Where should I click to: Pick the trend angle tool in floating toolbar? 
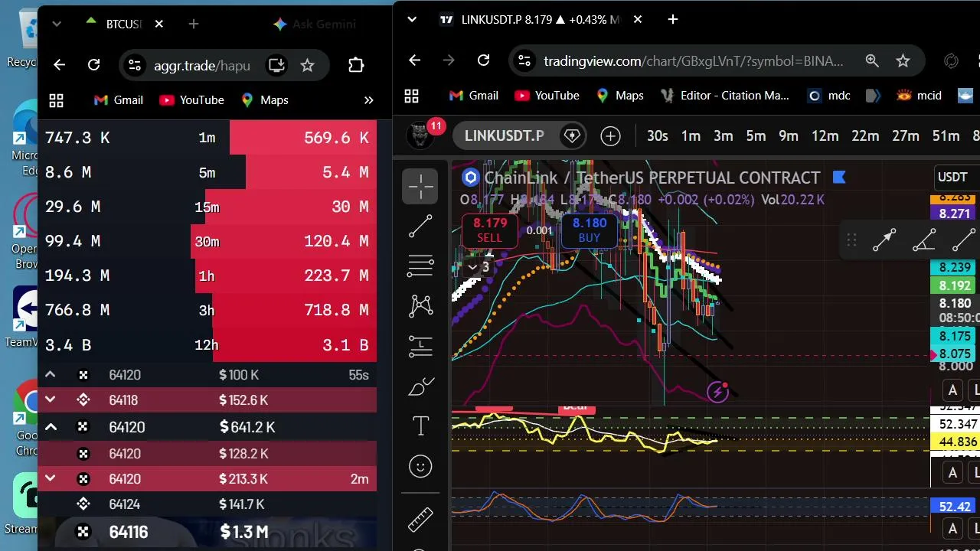point(924,240)
